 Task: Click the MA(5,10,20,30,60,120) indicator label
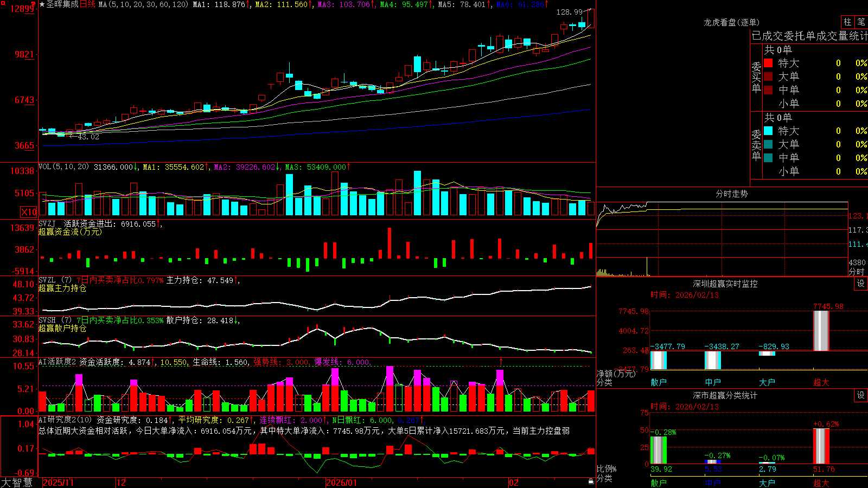click(x=144, y=4)
